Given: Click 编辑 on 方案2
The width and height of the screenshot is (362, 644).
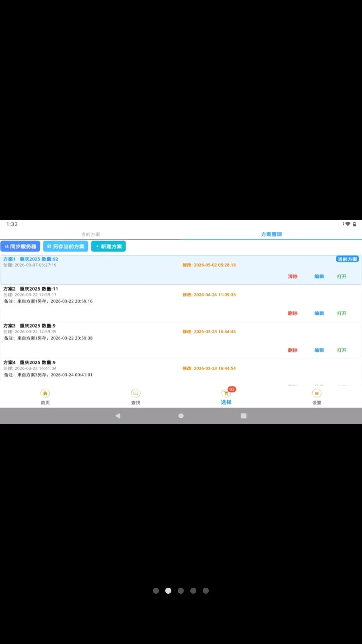Looking at the screenshot, I should point(319,313).
